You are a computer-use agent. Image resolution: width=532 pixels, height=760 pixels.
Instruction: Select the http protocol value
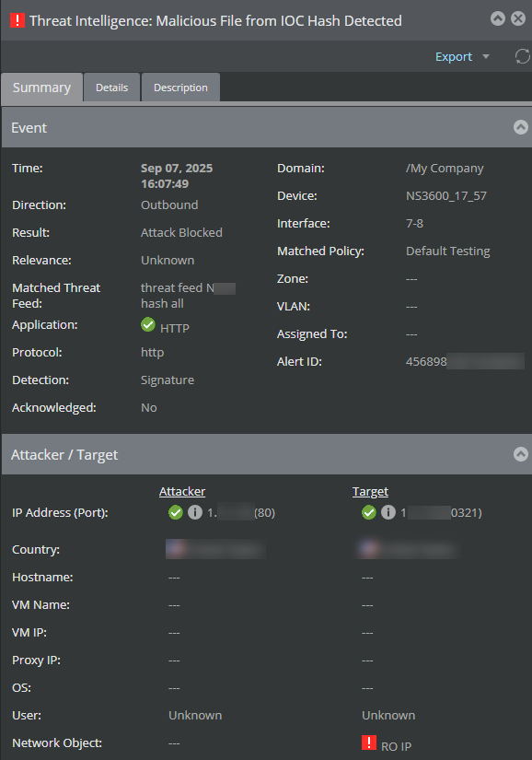click(x=153, y=353)
